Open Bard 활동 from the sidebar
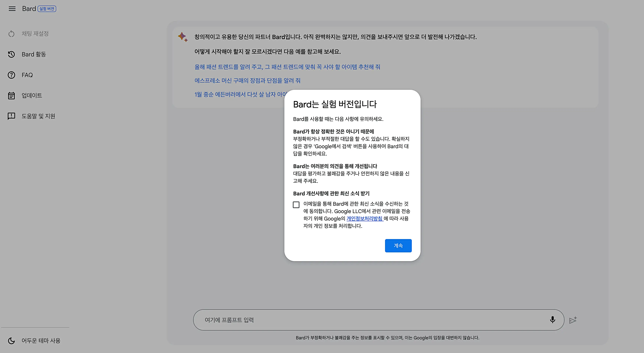The image size is (644, 353). (34, 54)
